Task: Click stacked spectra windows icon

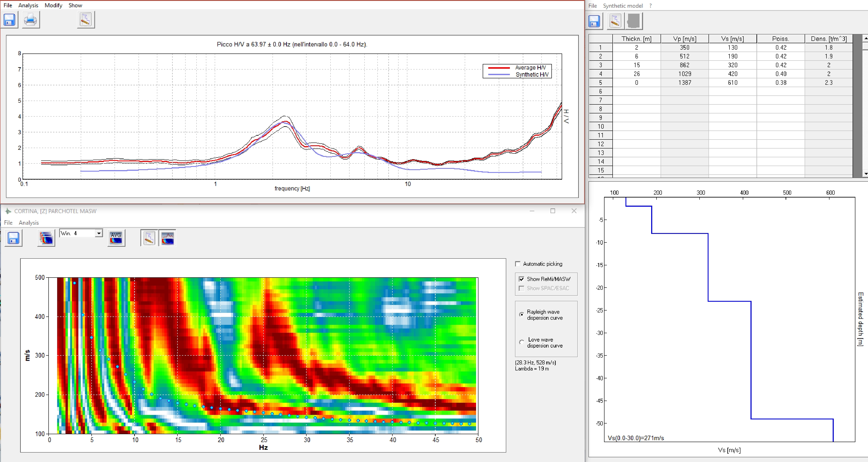Action: (46, 238)
